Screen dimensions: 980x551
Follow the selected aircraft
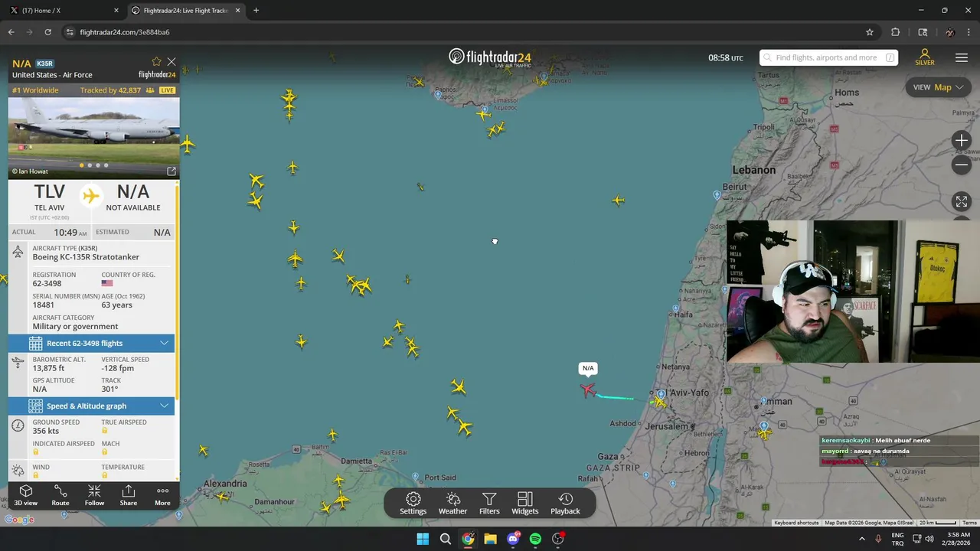click(x=94, y=495)
